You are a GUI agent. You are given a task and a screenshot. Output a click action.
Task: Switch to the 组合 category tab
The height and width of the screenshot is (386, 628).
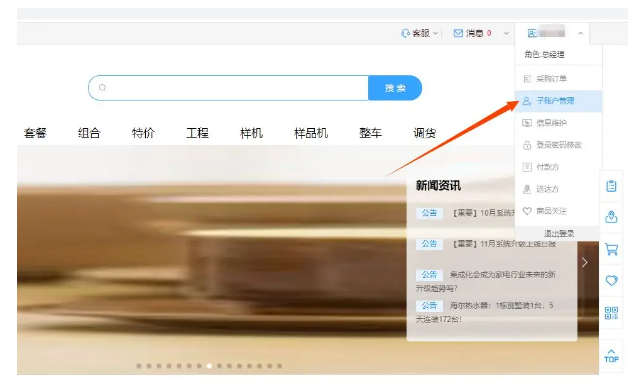89,133
